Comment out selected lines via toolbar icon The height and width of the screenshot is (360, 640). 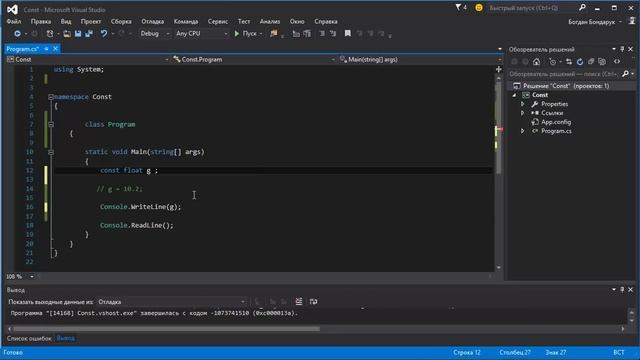(322, 33)
